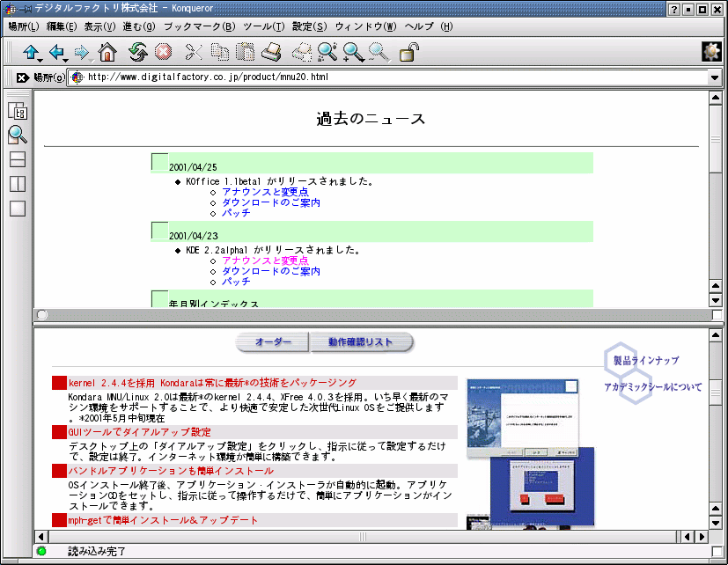Split view left/right sidebar icon
Screen dimensions: 728x565
coord(18,184)
